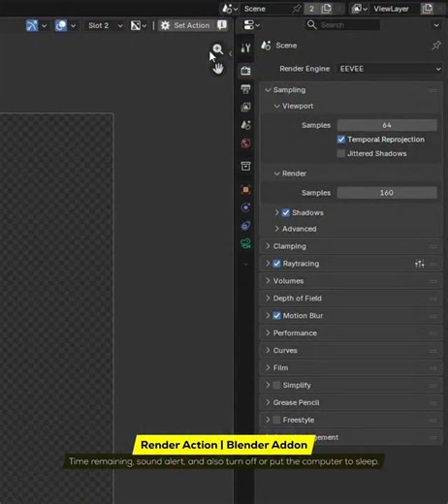Toggle pin icon next to Scene name field
448x504 pixels.
(297, 9)
